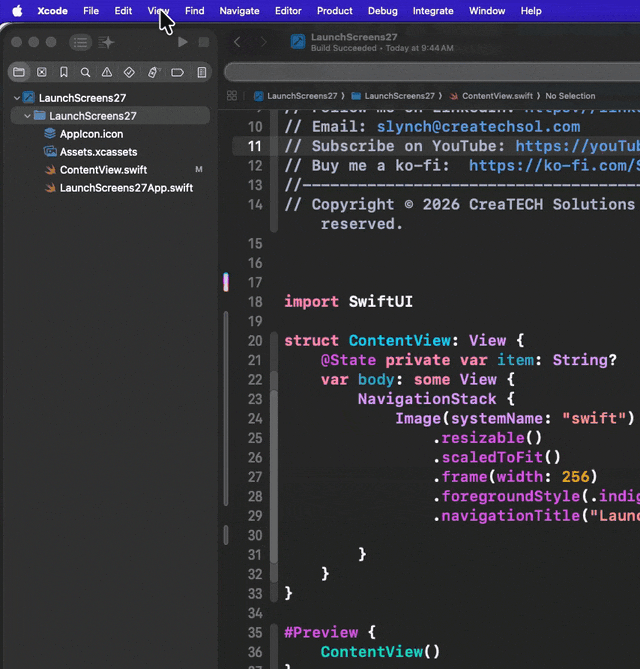
Task: Show the Source Control navigator tab
Action: click(x=41, y=72)
